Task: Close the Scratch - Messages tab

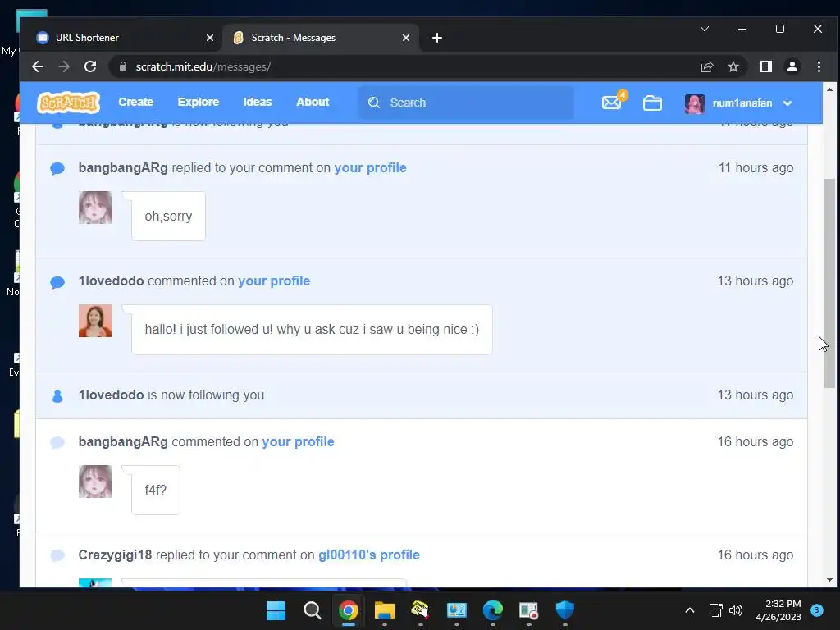Action: pyautogui.click(x=405, y=38)
